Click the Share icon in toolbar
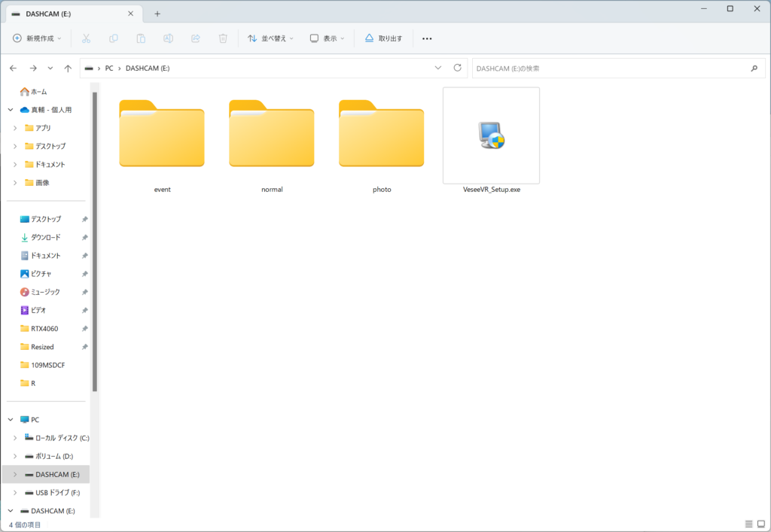 [x=196, y=38]
